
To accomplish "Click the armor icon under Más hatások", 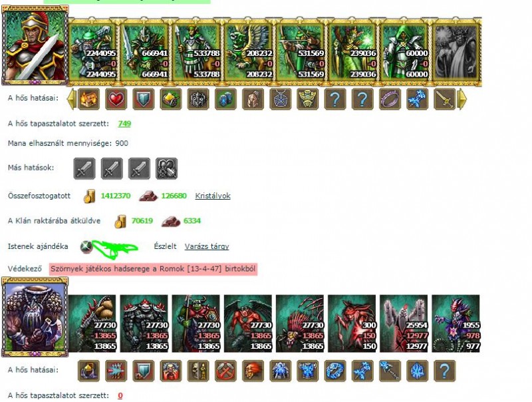I will coord(167,168).
